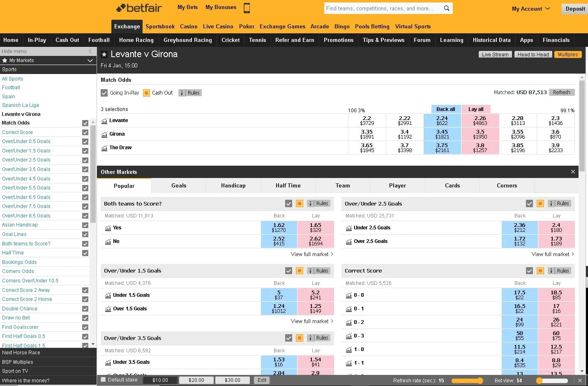
Task: Expand the Next Horse Race section
Action: [48, 353]
